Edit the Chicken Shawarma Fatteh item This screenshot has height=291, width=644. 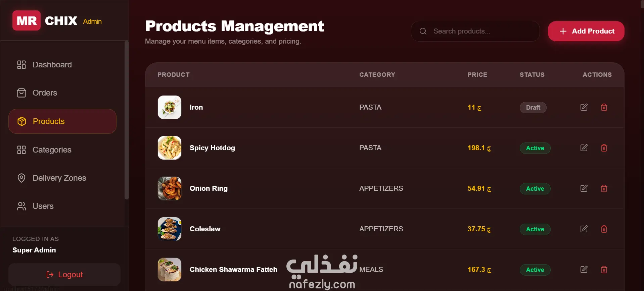point(584,270)
